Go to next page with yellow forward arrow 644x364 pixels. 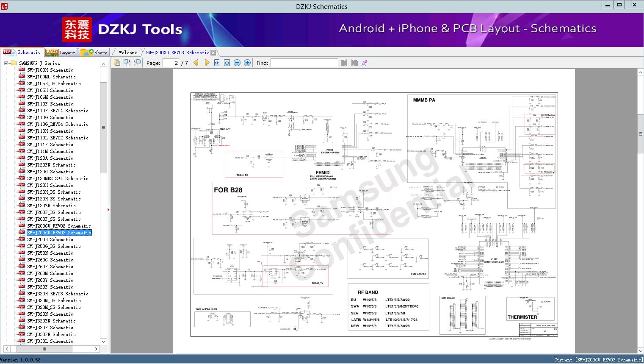[207, 63]
